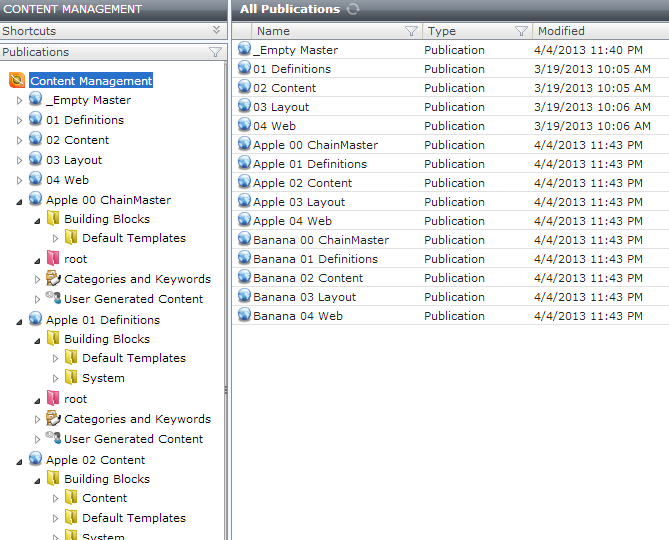
Task: Click the refresh icon beside All Publications
Action: tap(353, 9)
